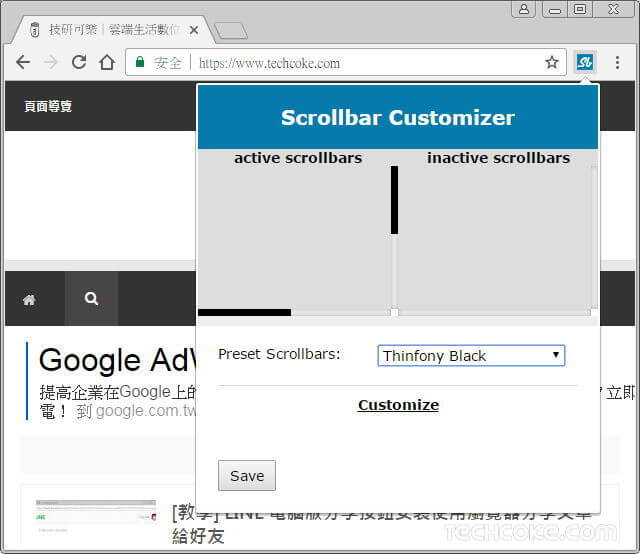Click the 'active scrollbars' heading

(x=298, y=158)
